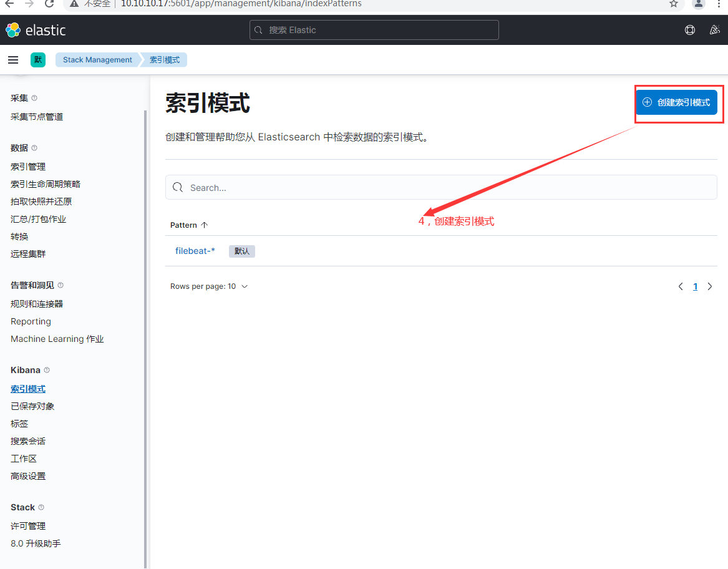Click the browser forward arrow
Viewport: 728px width, 569px height.
coord(29,4)
